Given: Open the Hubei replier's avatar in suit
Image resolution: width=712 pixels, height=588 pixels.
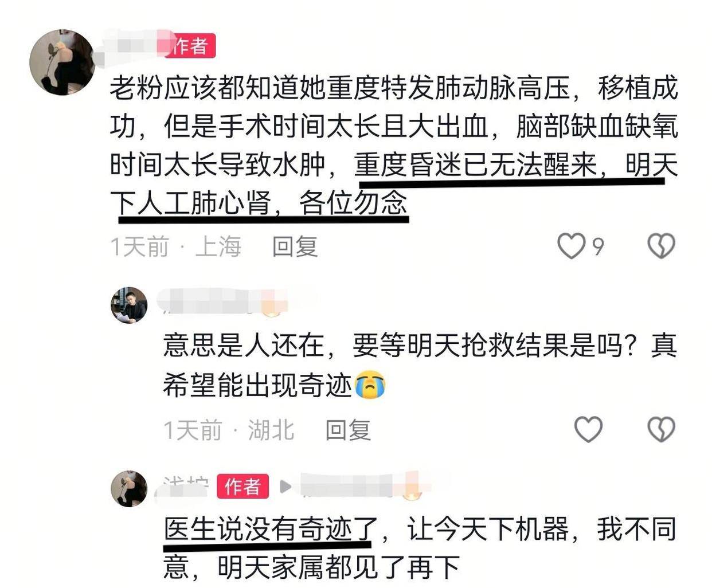Looking at the screenshot, I should pyautogui.click(x=129, y=305).
